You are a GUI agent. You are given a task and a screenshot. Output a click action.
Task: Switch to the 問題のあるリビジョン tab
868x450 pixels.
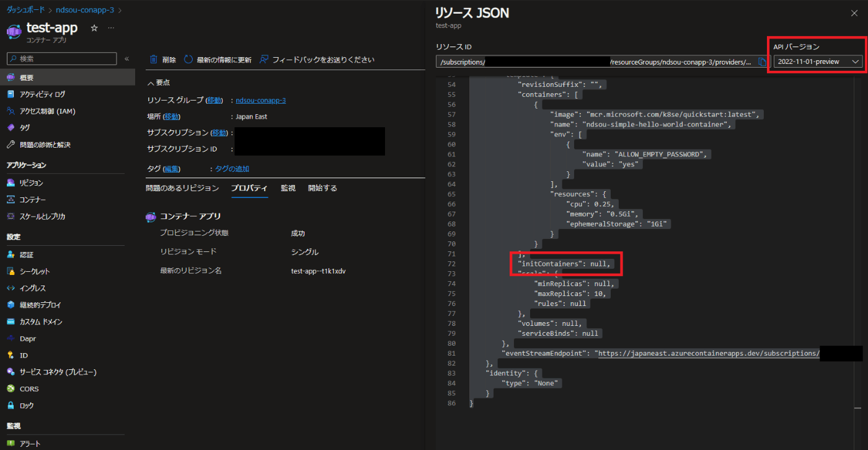point(182,188)
